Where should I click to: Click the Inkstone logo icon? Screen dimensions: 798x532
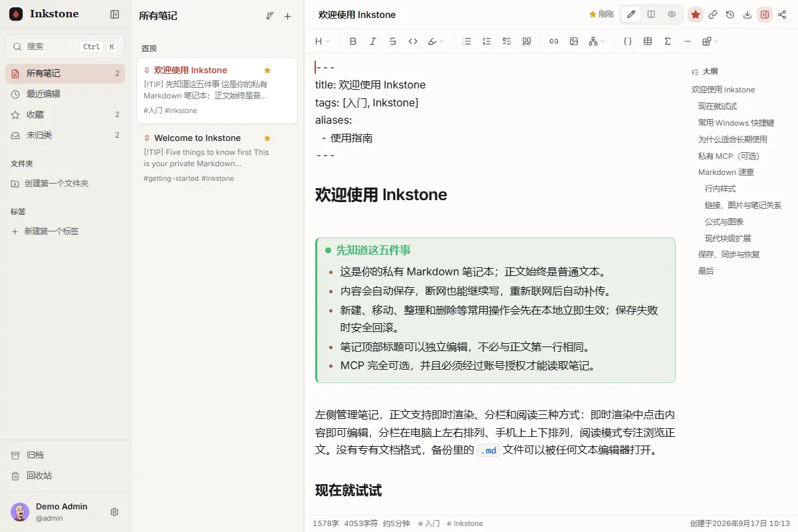16,14
